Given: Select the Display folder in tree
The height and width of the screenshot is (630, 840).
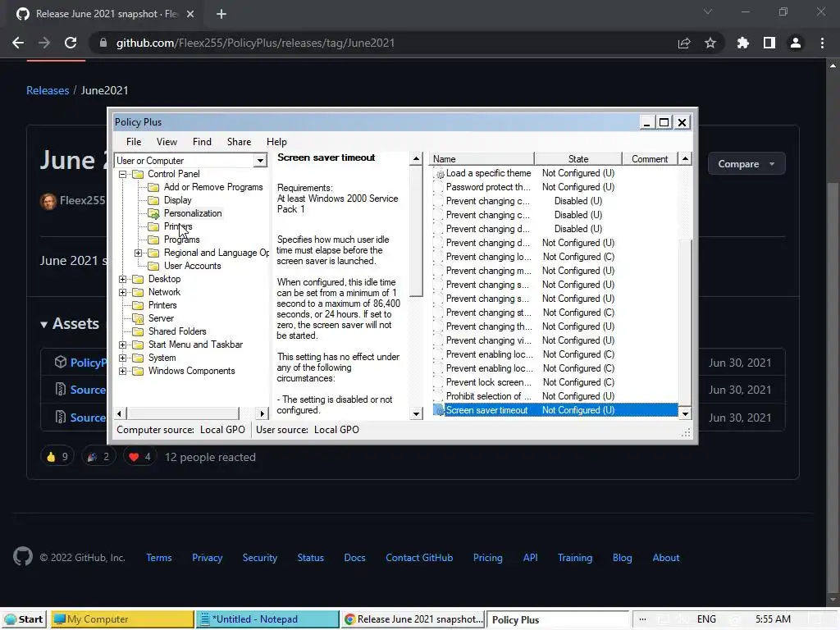Looking at the screenshot, I should point(177,200).
